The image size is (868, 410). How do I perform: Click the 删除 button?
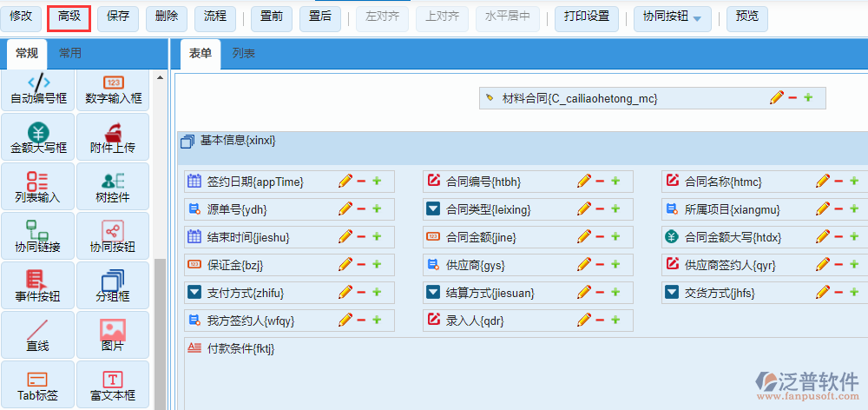point(167,17)
